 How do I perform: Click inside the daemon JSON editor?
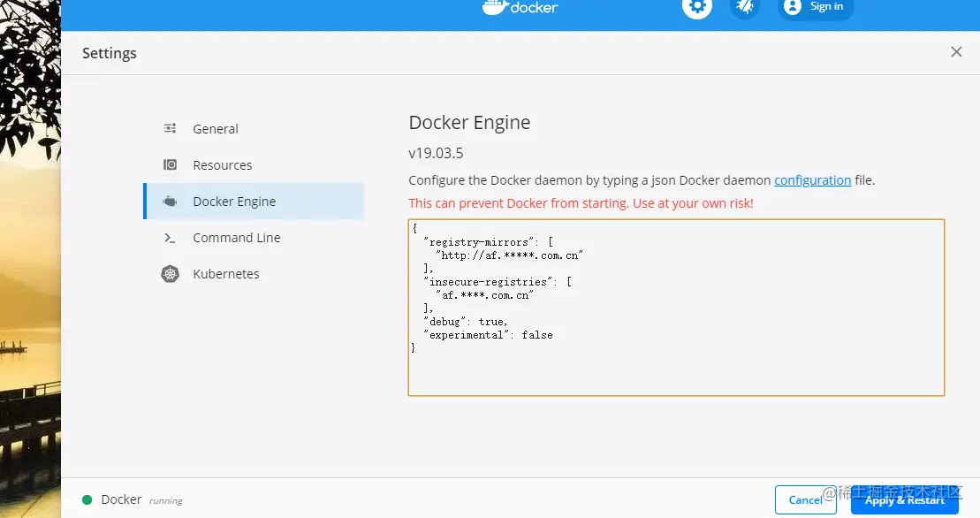[x=676, y=308]
